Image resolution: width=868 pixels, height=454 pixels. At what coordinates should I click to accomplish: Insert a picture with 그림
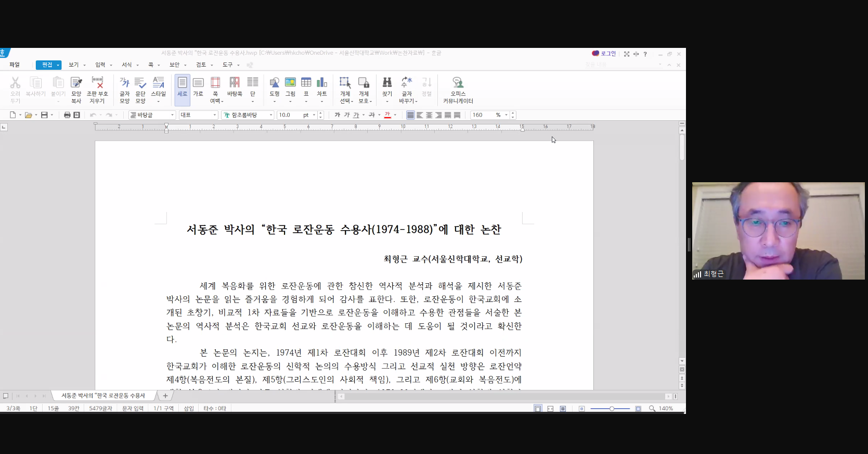(290, 86)
